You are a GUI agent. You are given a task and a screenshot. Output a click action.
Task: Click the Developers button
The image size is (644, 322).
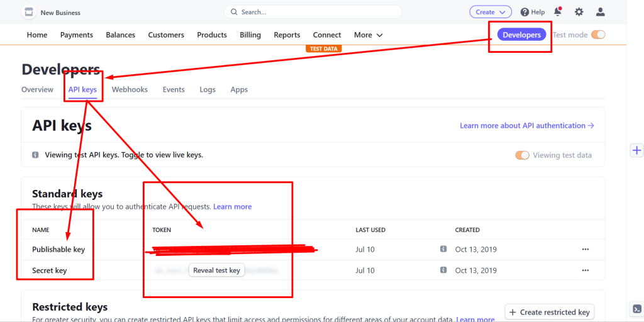pyautogui.click(x=521, y=35)
